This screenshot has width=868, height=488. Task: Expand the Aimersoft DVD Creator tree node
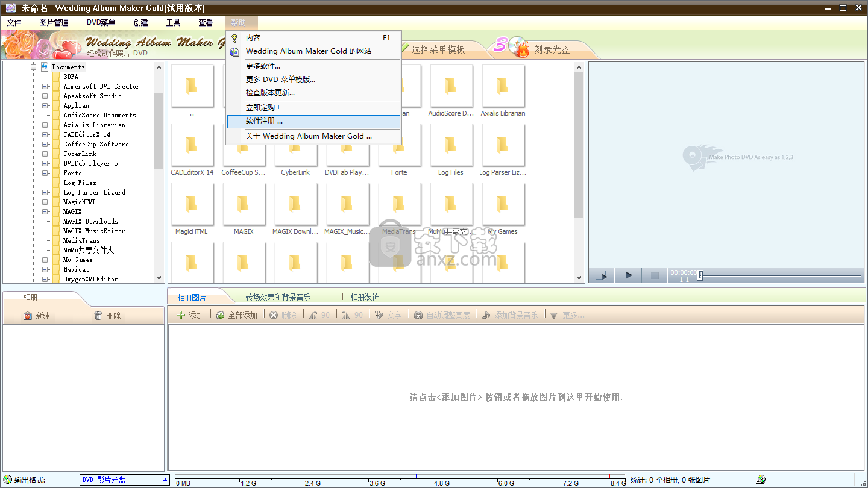(45, 86)
